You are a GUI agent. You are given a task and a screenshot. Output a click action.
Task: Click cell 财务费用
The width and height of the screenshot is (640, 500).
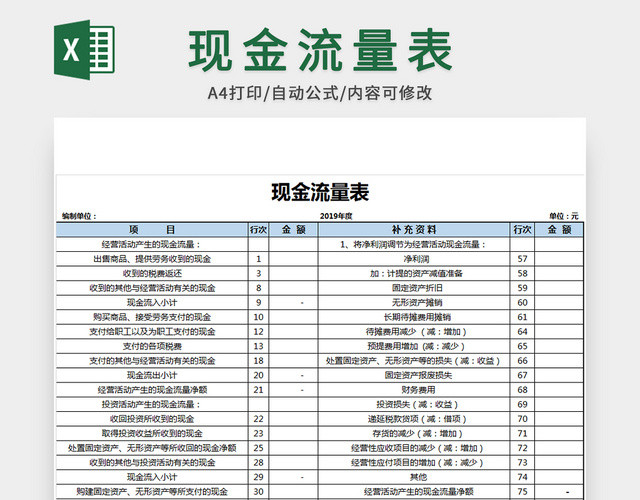[x=414, y=390]
